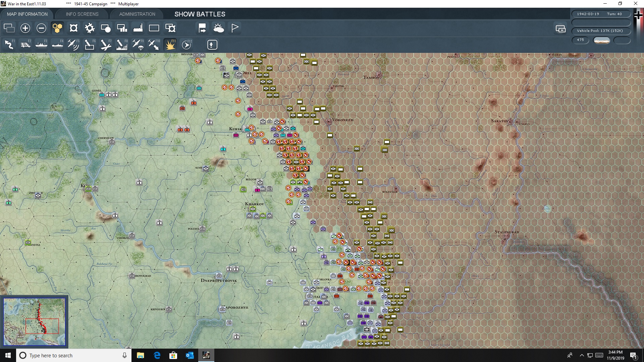Toggle F11 show battles explosion icon
Viewport: 644px width, 362px height.
[170, 45]
